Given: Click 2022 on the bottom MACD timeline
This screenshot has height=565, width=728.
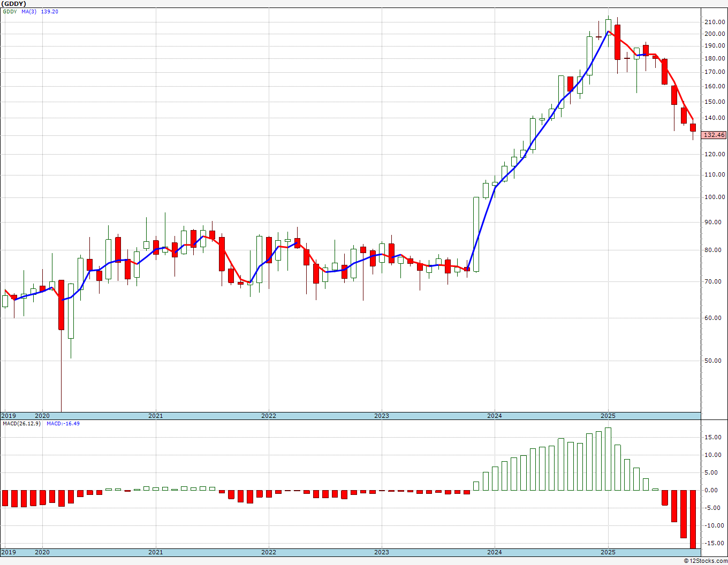Looking at the screenshot, I should point(268,552).
